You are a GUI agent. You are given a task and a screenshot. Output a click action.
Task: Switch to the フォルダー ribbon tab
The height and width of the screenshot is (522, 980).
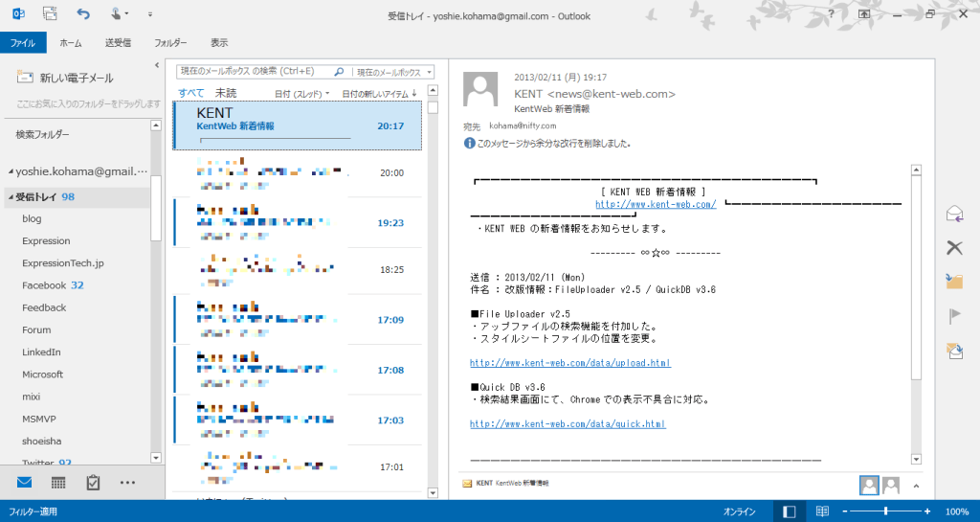tap(170, 42)
